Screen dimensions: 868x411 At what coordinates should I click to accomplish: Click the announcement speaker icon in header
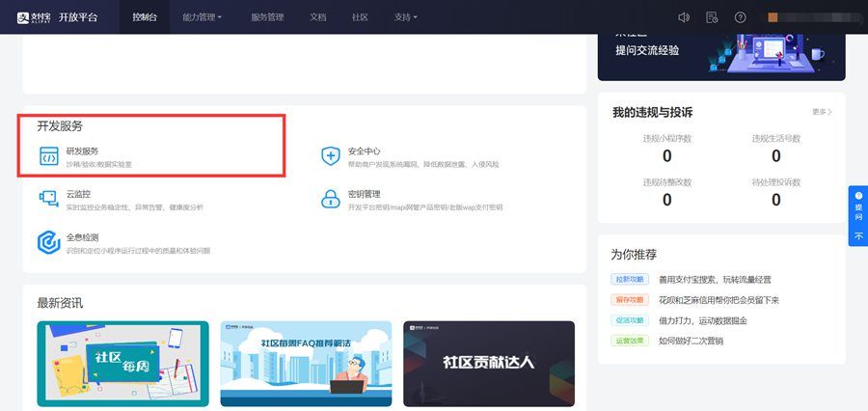pos(684,17)
